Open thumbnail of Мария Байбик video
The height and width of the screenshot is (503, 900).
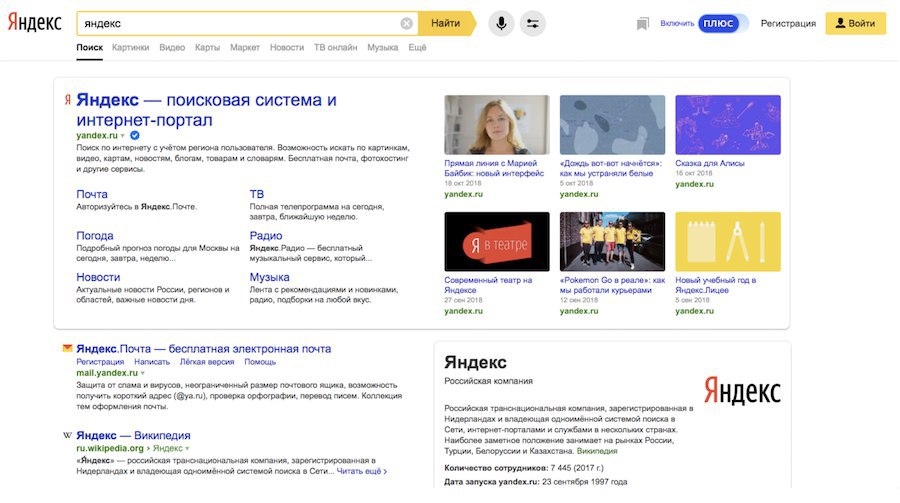click(x=497, y=125)
